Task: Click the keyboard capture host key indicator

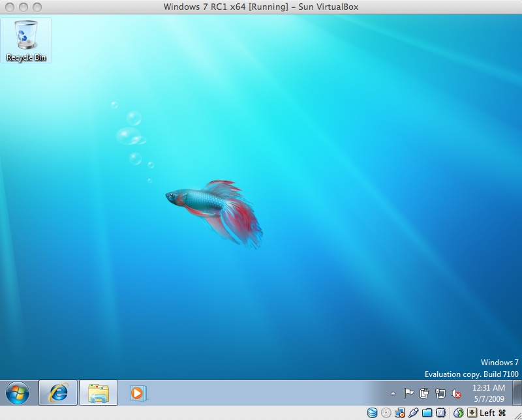Action: click(472, 413)
